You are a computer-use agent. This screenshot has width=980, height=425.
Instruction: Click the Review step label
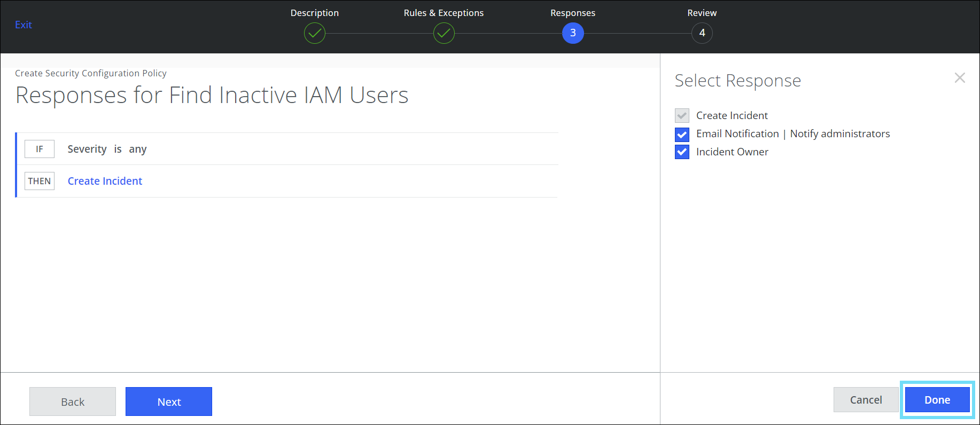[702, 13]
